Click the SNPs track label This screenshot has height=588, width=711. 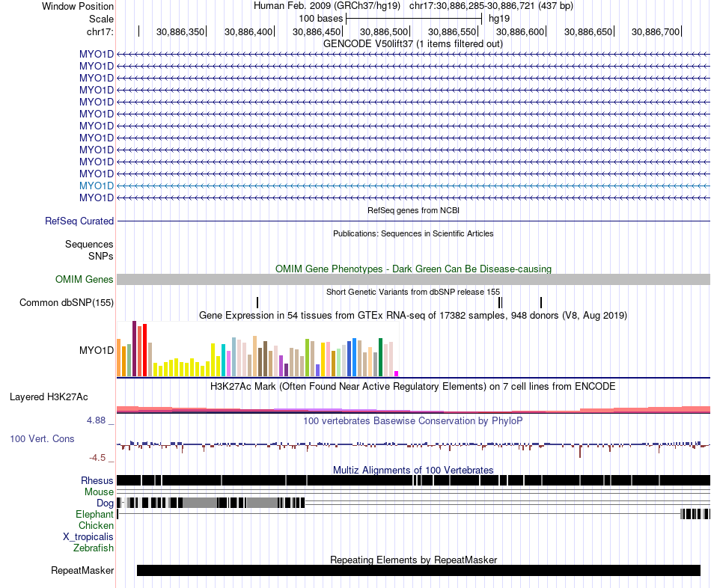coord(101,256)
